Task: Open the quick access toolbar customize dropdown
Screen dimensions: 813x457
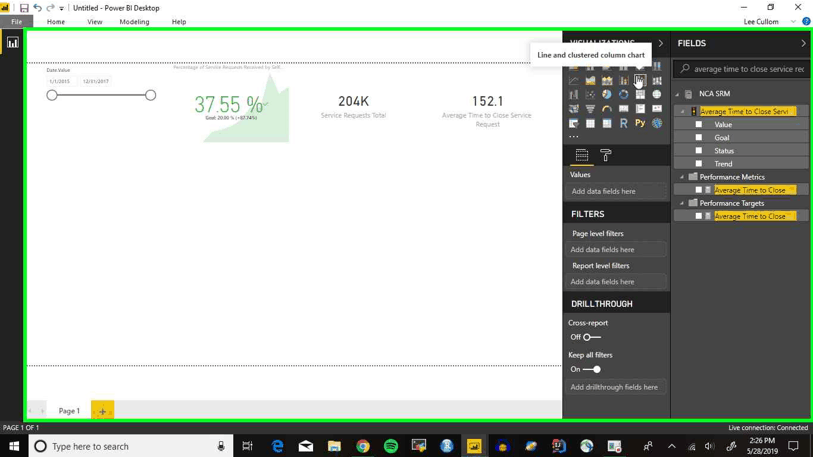Action: point(62,8)
